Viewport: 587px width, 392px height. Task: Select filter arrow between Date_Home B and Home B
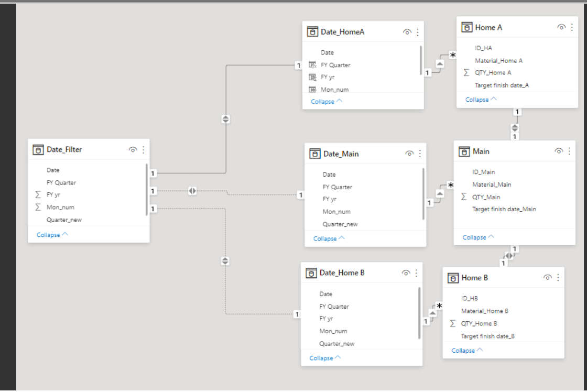[x=432, y=313]
